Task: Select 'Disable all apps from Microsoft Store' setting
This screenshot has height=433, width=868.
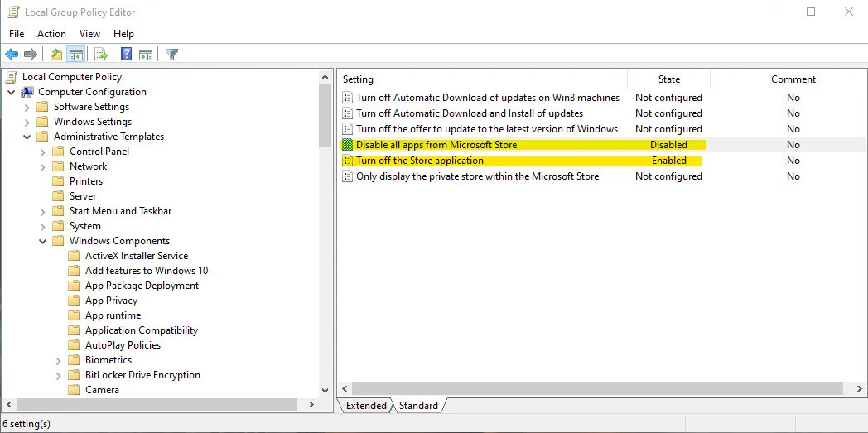Action: (x=436, y=145)
